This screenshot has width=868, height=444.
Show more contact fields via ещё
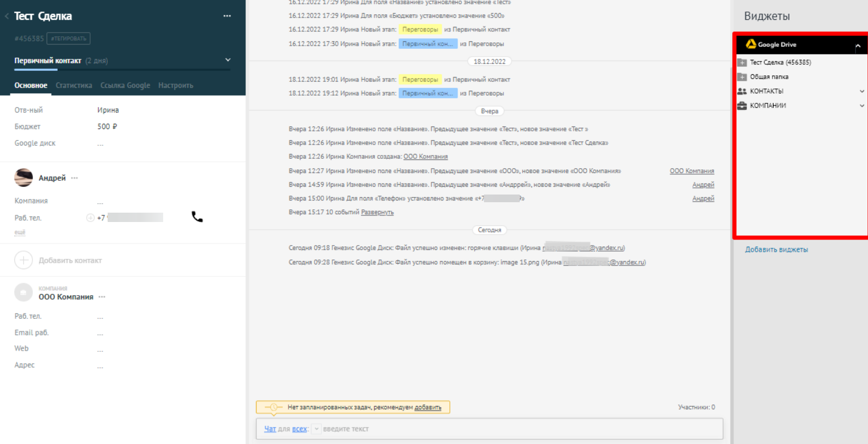coord(20,232)
